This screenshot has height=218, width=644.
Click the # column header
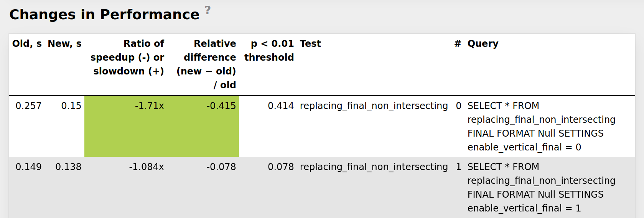coord(458,44)
